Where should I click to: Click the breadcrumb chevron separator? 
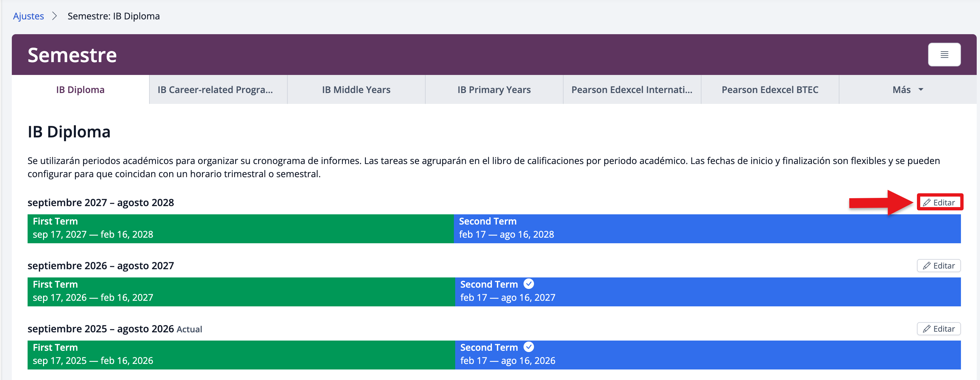click(x=55, y=16)
